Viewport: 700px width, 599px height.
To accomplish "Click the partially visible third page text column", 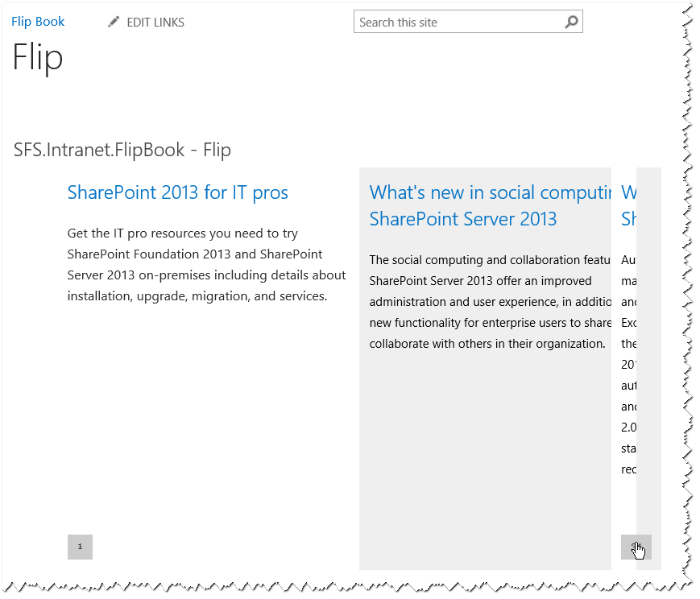I will pyautogui.click(x=628, y=364).
